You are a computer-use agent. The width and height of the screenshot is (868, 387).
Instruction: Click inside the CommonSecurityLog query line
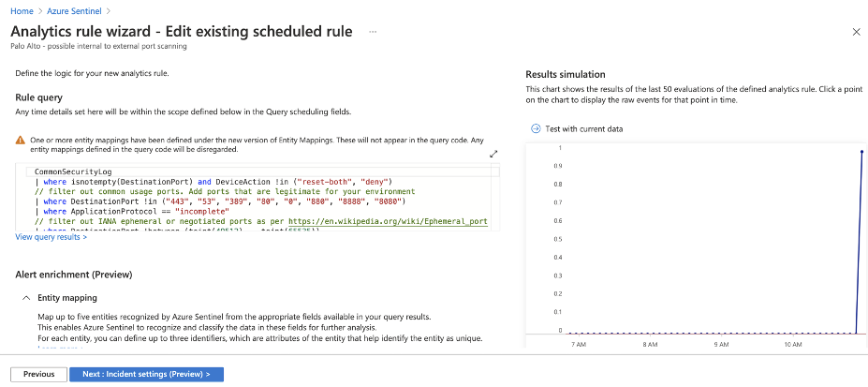(75, 172)
